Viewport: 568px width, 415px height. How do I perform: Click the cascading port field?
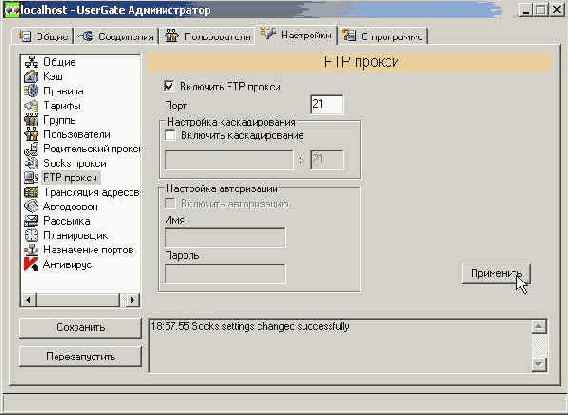point(327,160)
